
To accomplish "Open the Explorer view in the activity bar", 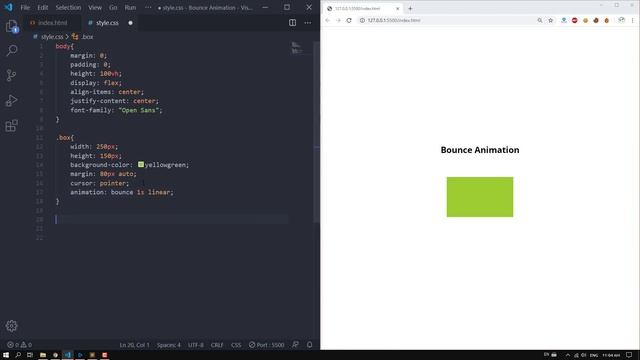I will click(11, 27).
